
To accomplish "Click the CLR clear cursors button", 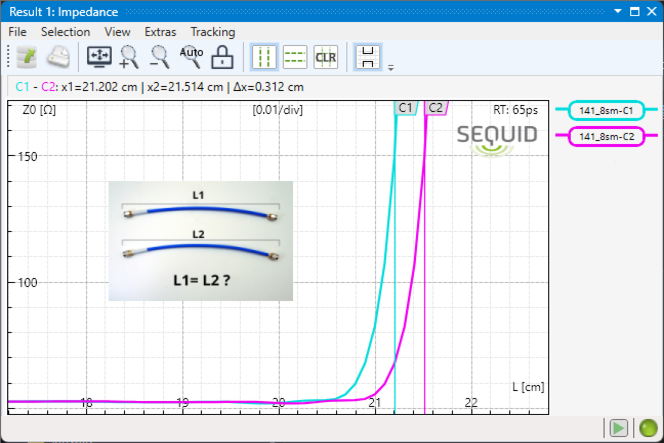I will (326, 57).
